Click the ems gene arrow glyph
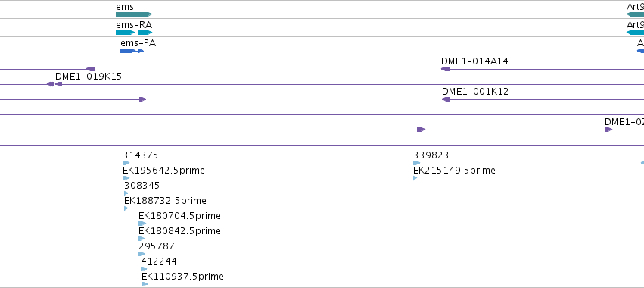This screenshot has width=644, height=288. point(134,14)
